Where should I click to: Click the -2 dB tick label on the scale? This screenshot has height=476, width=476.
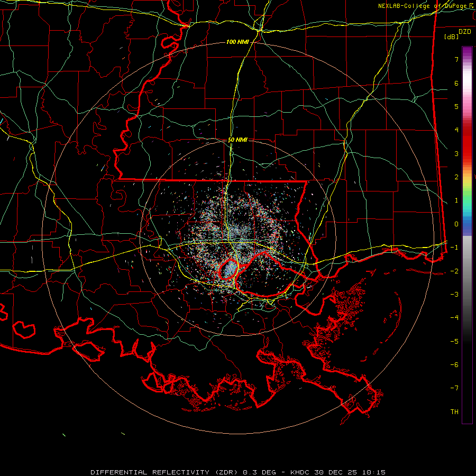click(x=454, y=271)
